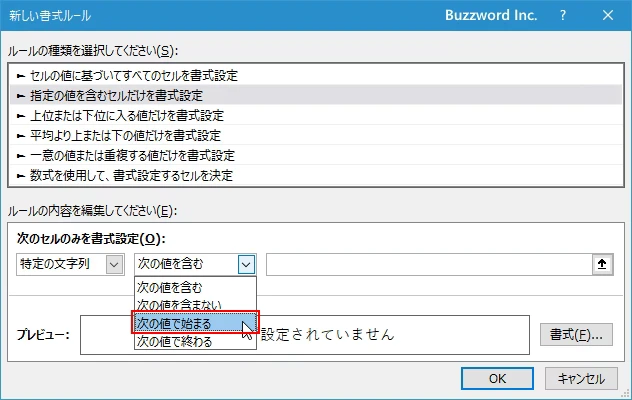
Task: Click the help question mark icon
Action: pos(563,15)
